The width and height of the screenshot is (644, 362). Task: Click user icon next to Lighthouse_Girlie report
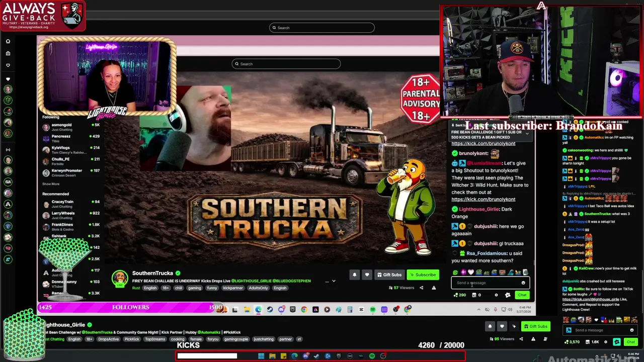click(x=545, y=339)
